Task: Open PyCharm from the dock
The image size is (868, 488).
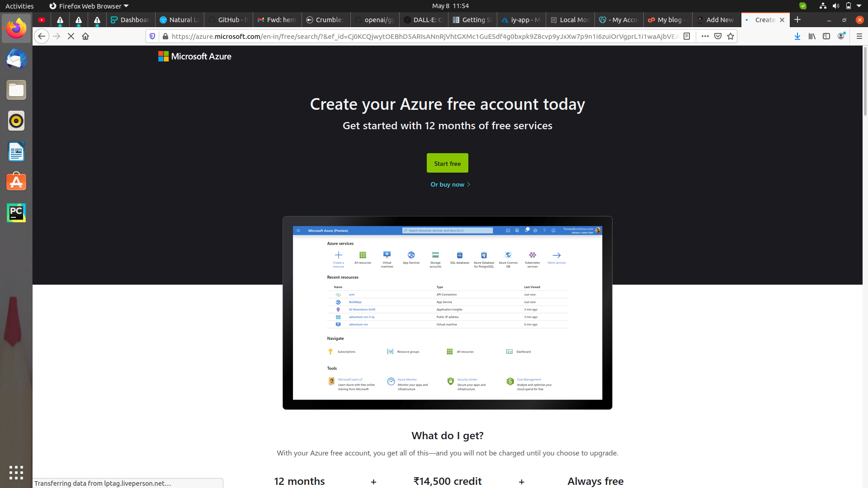Action: (x=16, y=212)
